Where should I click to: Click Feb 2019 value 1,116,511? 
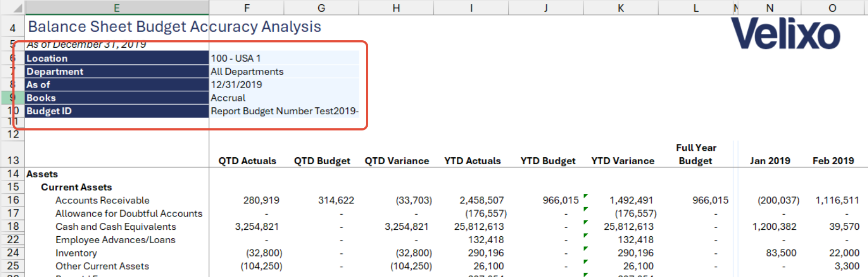(837, 200)
